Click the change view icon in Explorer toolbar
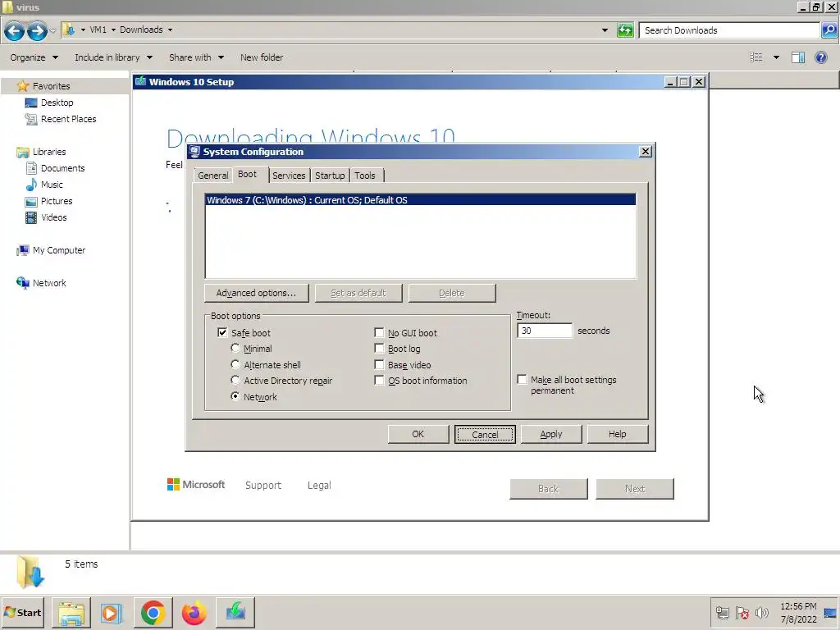This screenshot has height=630, width=840. pyautogui.click(x=756, y=57)
